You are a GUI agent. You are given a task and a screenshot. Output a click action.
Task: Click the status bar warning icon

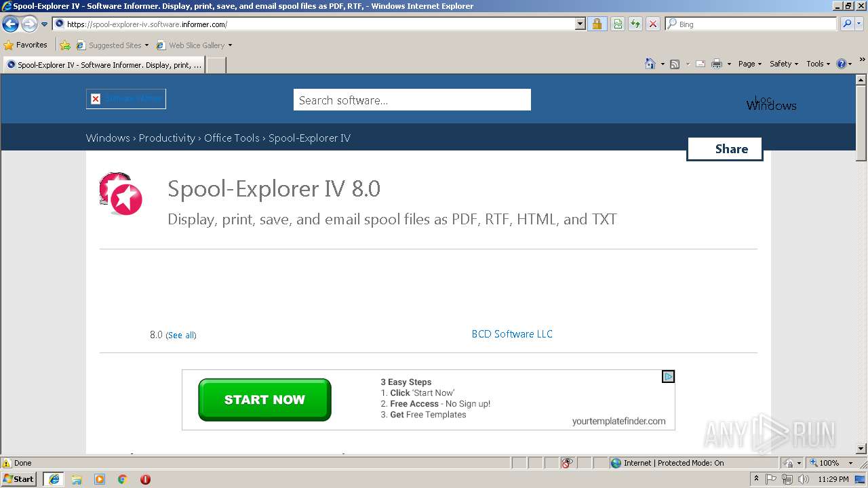[7, 463]
